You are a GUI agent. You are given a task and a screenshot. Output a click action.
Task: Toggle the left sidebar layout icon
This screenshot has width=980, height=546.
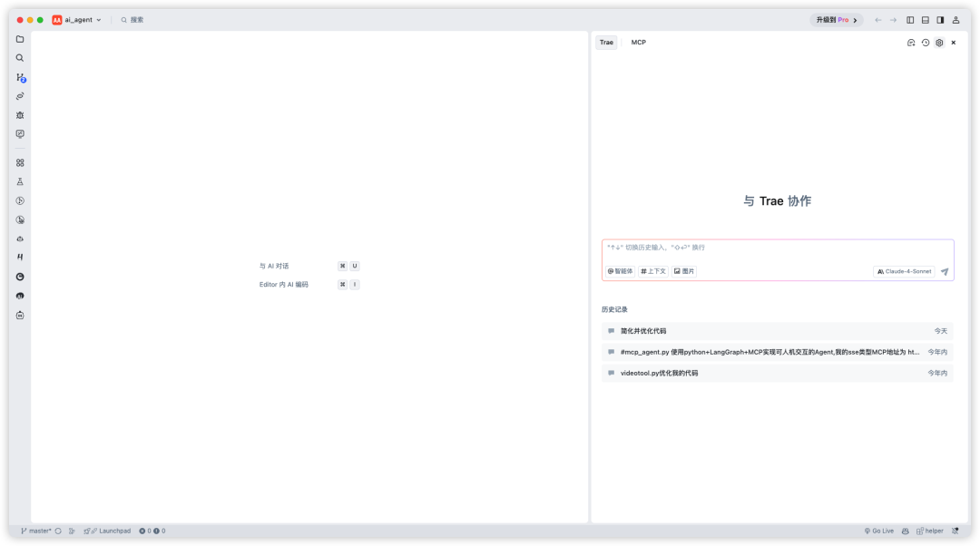coord(910,20)
